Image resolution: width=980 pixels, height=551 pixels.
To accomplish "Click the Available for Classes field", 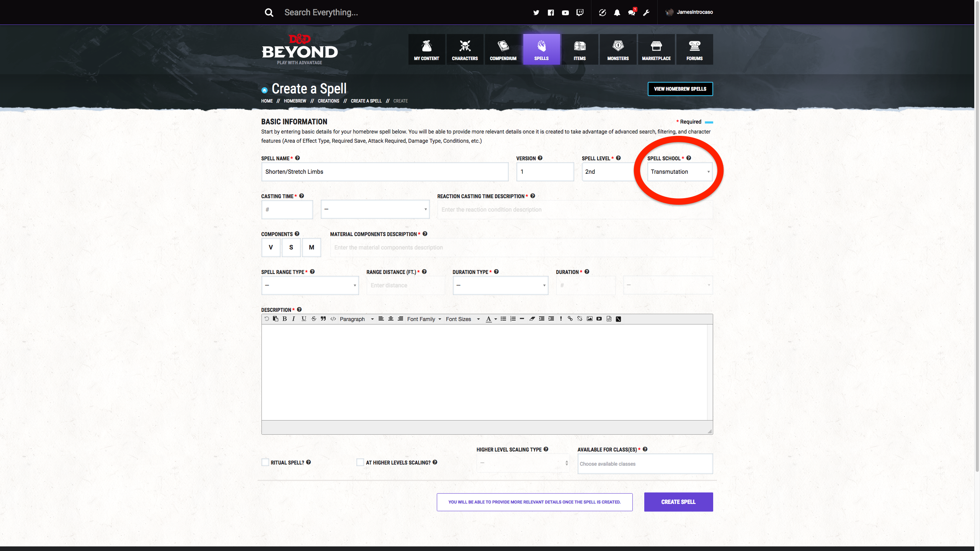I will point(645,464).
